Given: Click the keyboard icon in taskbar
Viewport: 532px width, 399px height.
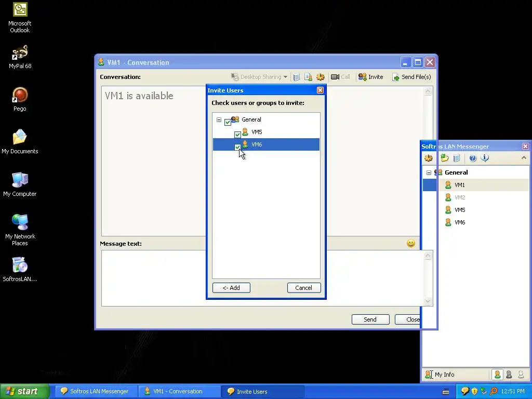Looking at the screenshot, I should (x=446, y=392).
